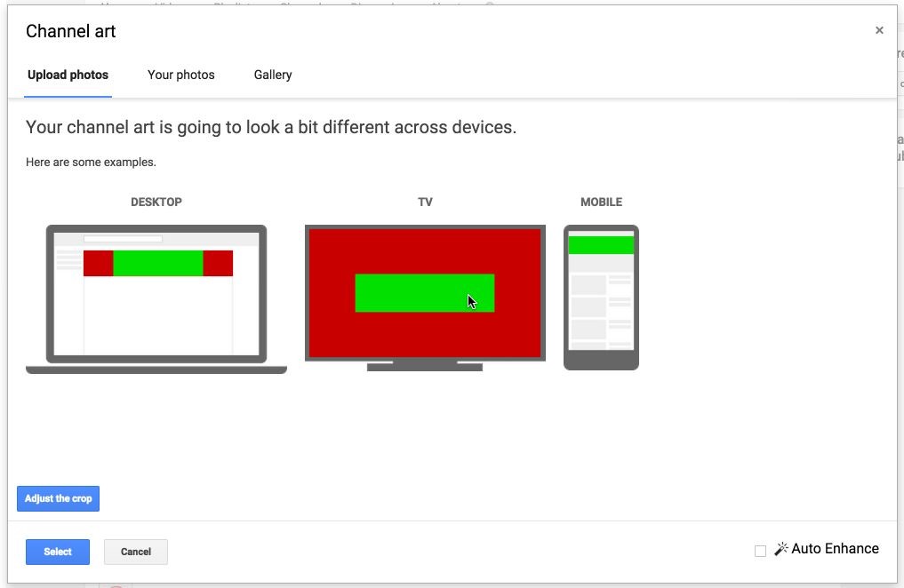Viewport: 904px width, 588px height.
Task: Close the Channel art dialog
Action: point(879,30)
